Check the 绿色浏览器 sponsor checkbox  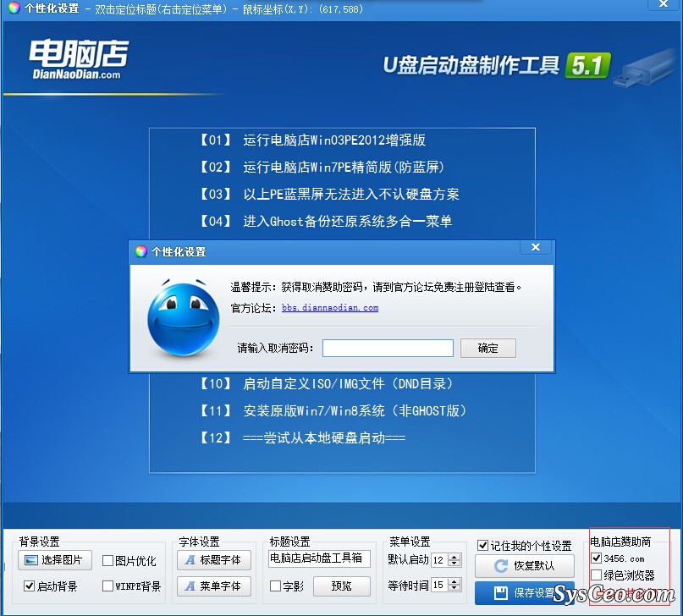coord(597,575)
